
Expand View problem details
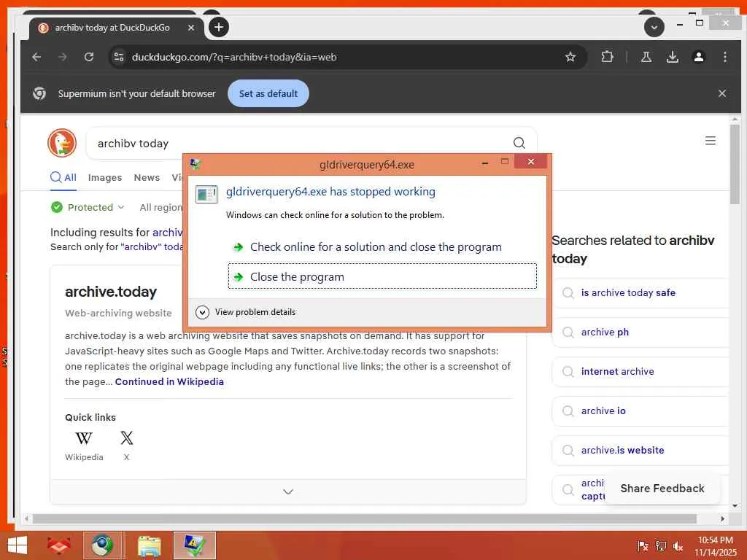(246, 312)
